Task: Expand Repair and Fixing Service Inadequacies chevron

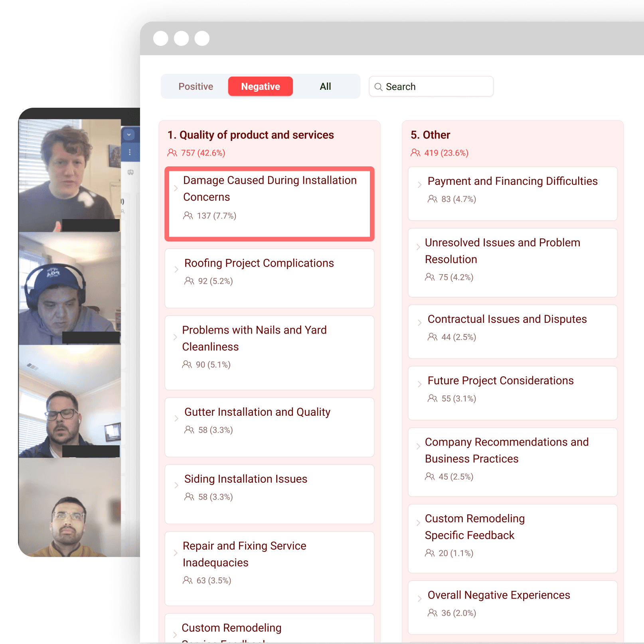Action: [176, 553]
